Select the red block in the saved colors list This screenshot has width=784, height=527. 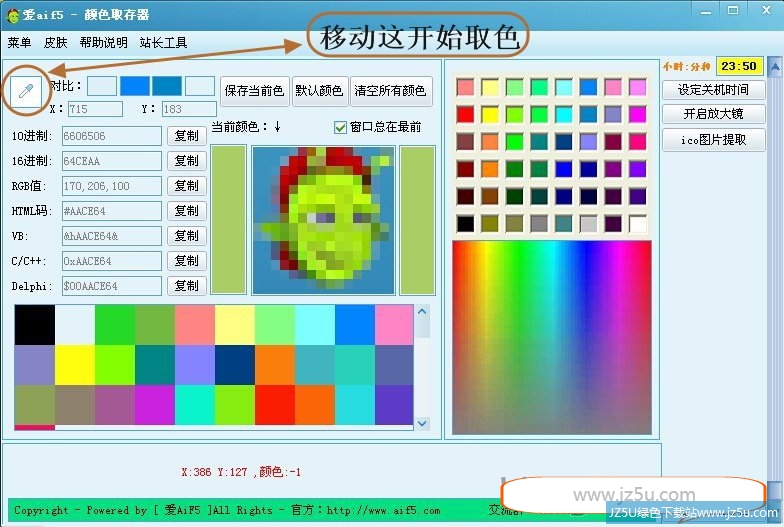click(274, 405)
